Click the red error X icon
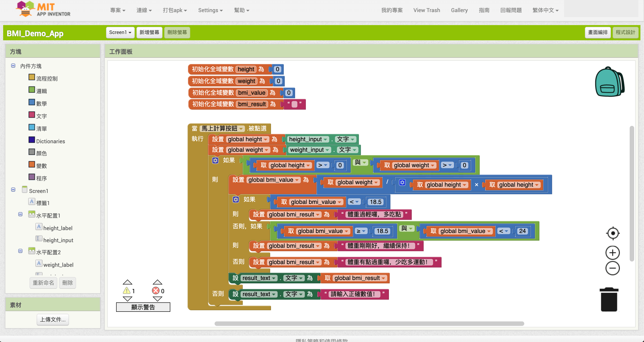This screenshot has height=342, width=644. click(x=156, y=291)
